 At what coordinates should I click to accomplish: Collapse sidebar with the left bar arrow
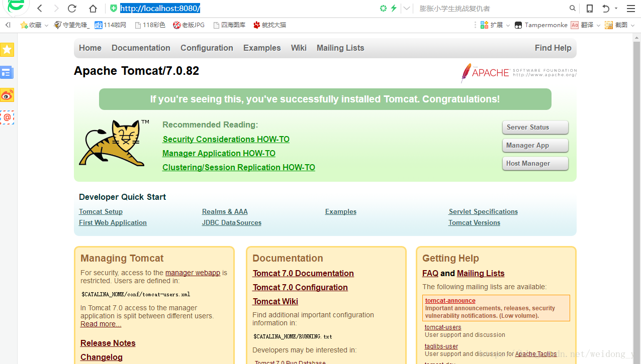(8, 25)
